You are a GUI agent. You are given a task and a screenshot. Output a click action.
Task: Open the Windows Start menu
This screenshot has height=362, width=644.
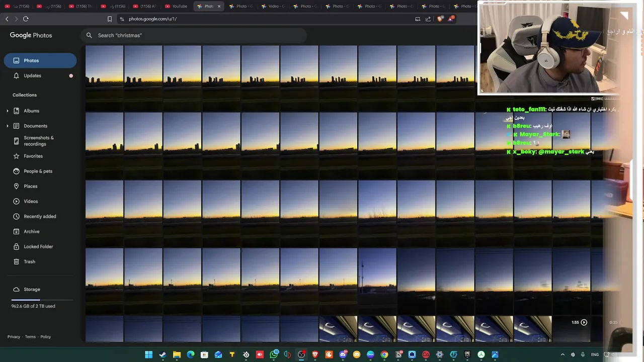149,354
